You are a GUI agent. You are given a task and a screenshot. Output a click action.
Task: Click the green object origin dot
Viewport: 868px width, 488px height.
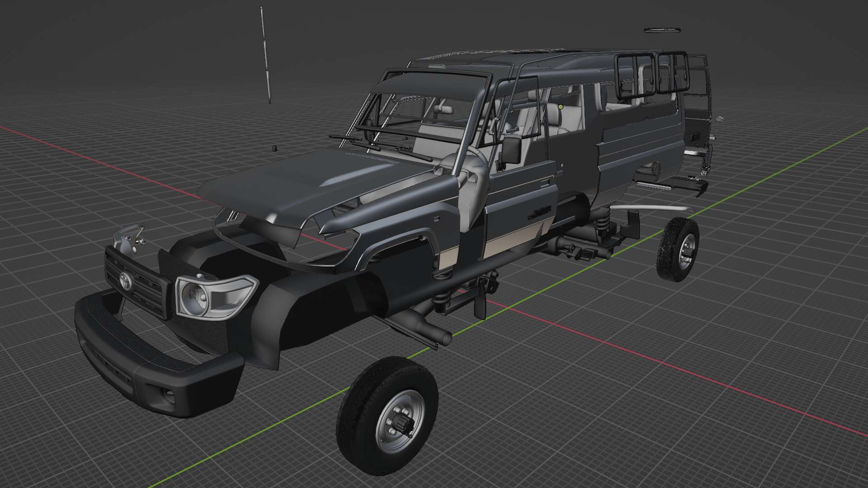tap(561, 107)
